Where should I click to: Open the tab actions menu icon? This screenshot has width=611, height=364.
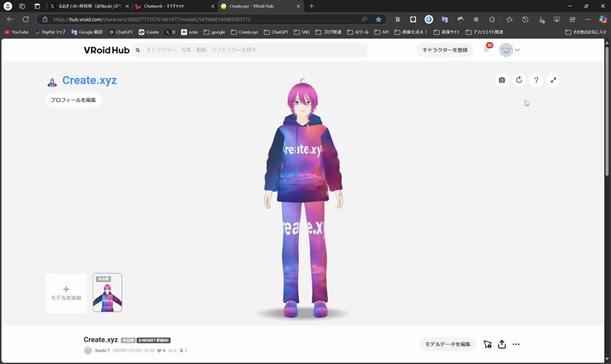point(37,6)
